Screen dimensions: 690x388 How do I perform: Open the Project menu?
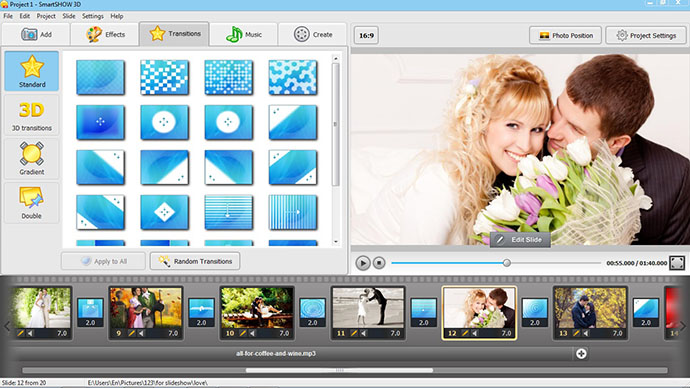(46, 16)
